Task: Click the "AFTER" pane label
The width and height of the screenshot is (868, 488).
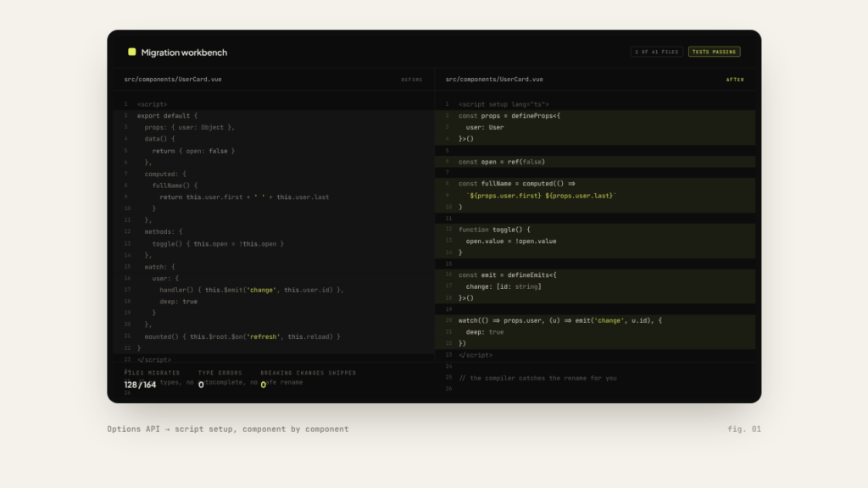Action: (735, 80)
